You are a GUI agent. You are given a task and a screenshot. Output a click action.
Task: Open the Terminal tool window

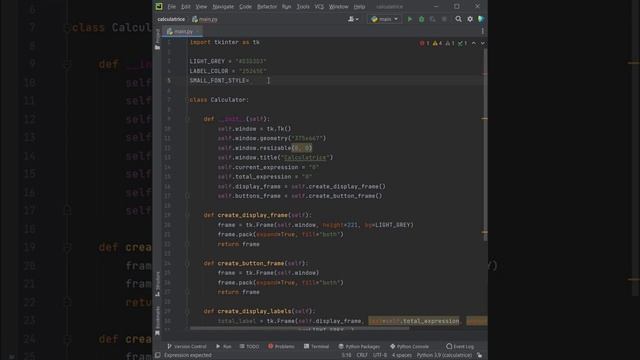click(317, 347)
